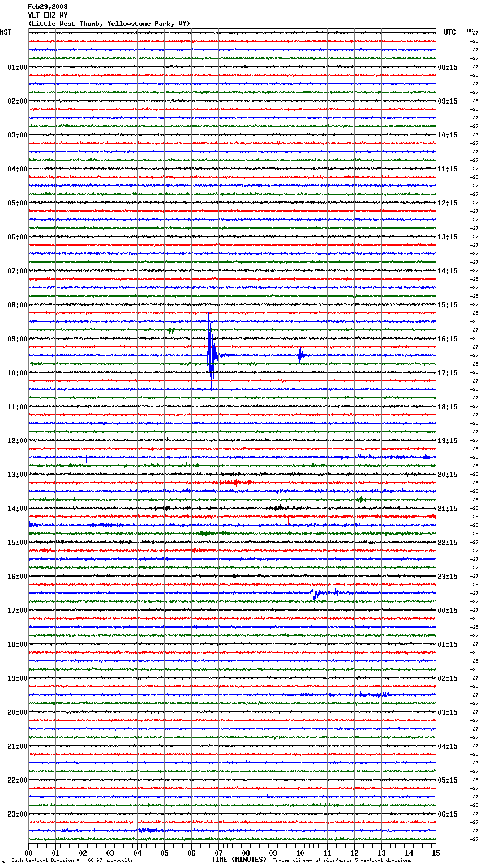Click the '06:00' MST hour label
This screenshot has width=481, height=868.
tap(18, 237)
